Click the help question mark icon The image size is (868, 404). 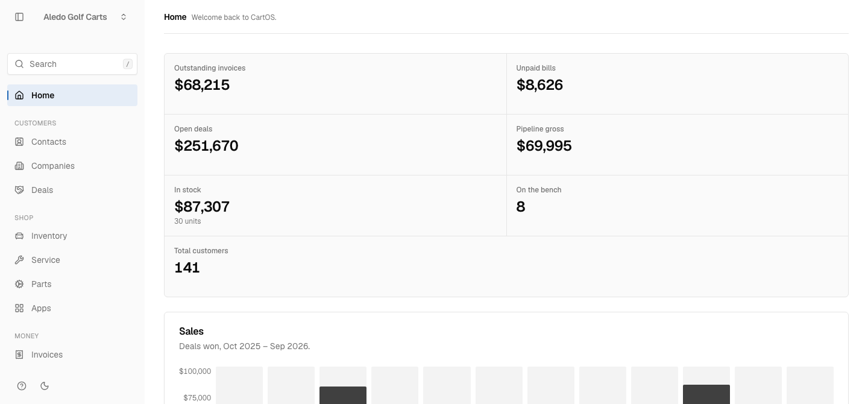[22, 386]
